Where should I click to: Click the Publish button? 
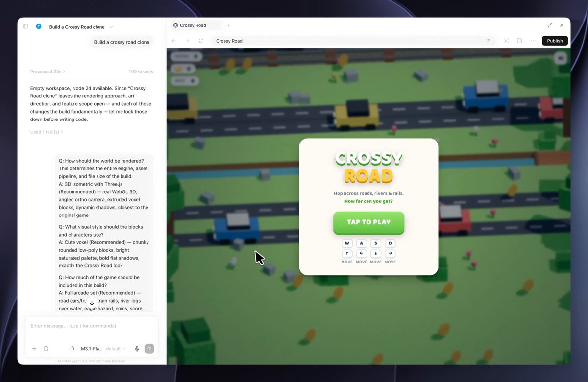coord(555,41)
